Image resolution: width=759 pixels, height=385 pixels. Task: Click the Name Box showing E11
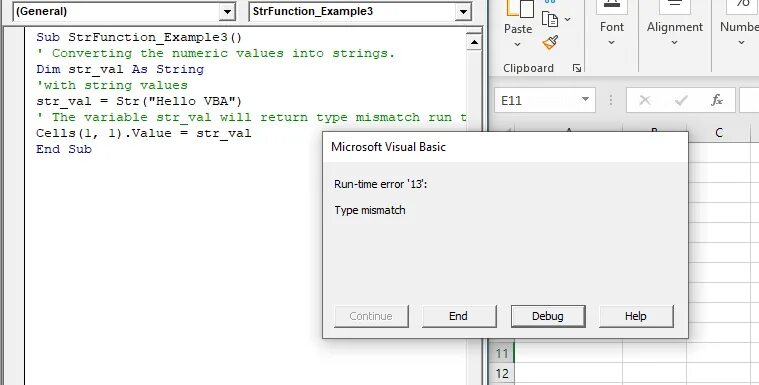coord(545,100)
